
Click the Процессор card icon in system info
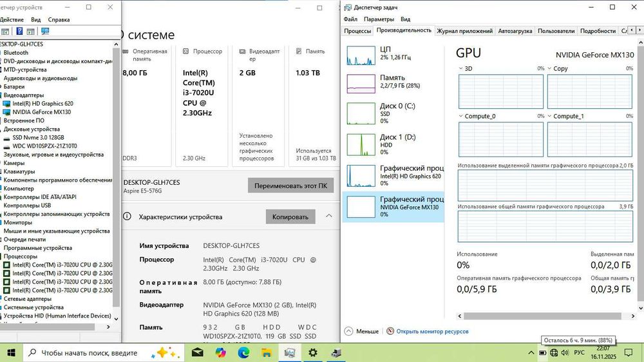(185, 52)
